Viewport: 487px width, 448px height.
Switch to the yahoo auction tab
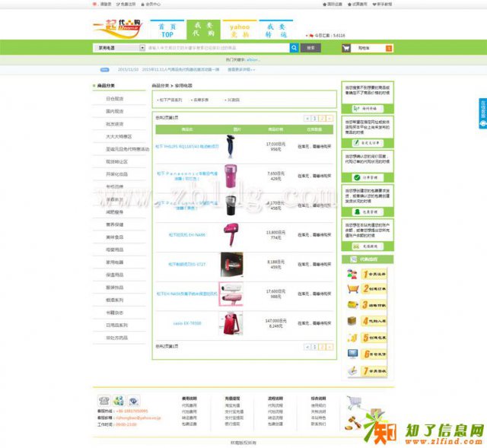pyautogui.click(x=240, y=30)
